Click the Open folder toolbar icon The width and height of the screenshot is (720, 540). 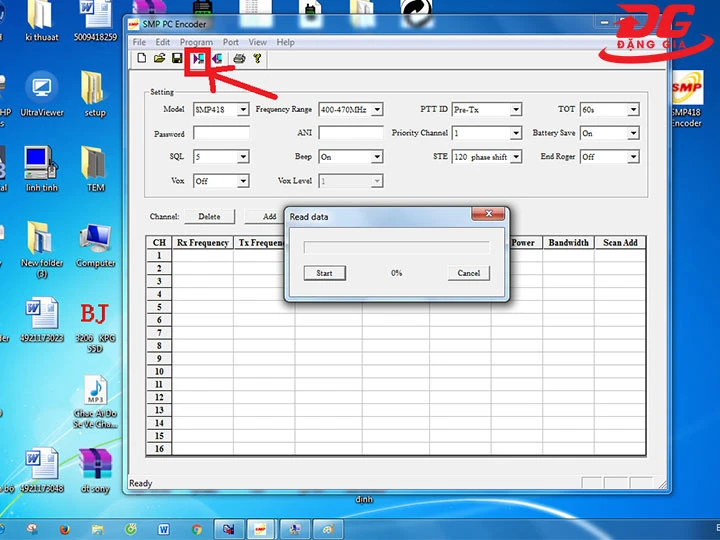(x=159, y=59)
